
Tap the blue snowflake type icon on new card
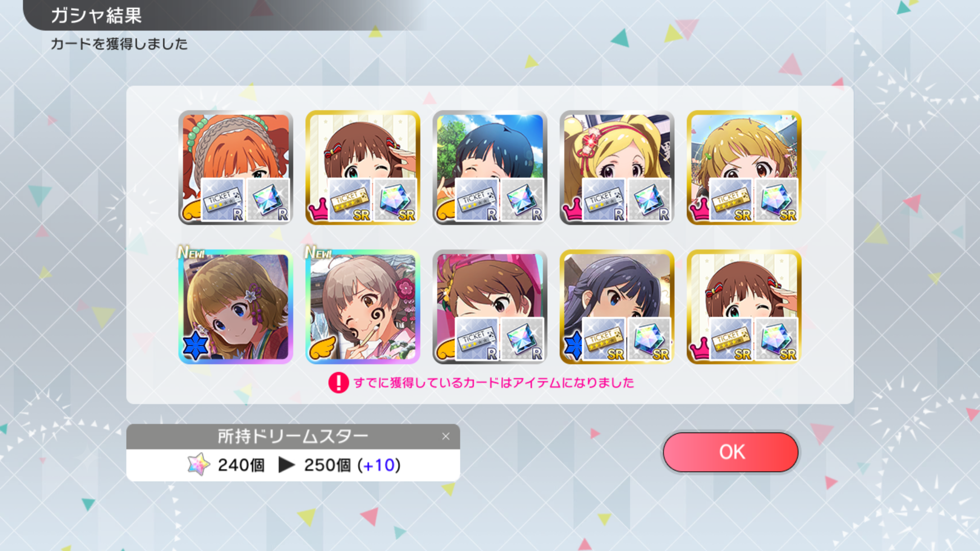pos(195,345)
